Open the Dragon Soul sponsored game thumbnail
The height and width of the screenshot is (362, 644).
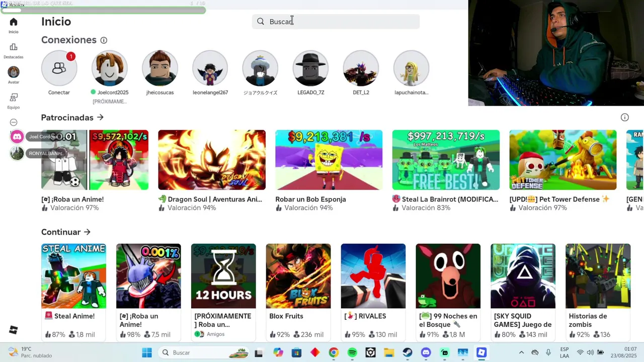[x=212, y=160]
